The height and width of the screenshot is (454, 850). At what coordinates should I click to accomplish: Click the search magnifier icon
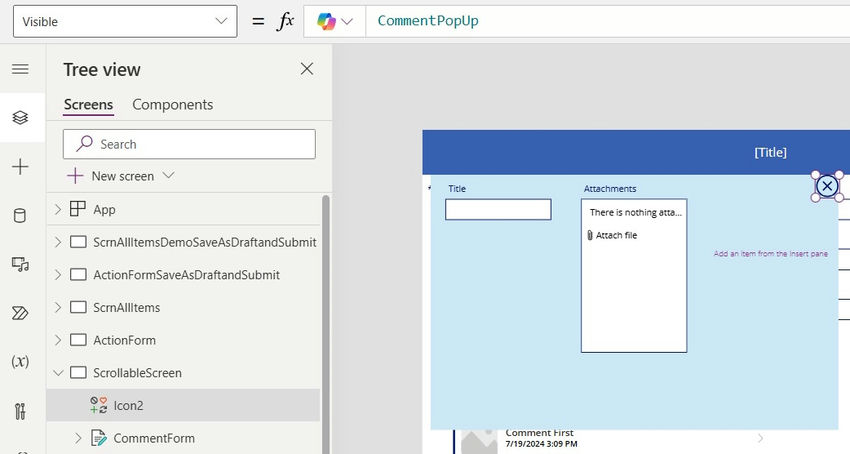click(84, 144)
